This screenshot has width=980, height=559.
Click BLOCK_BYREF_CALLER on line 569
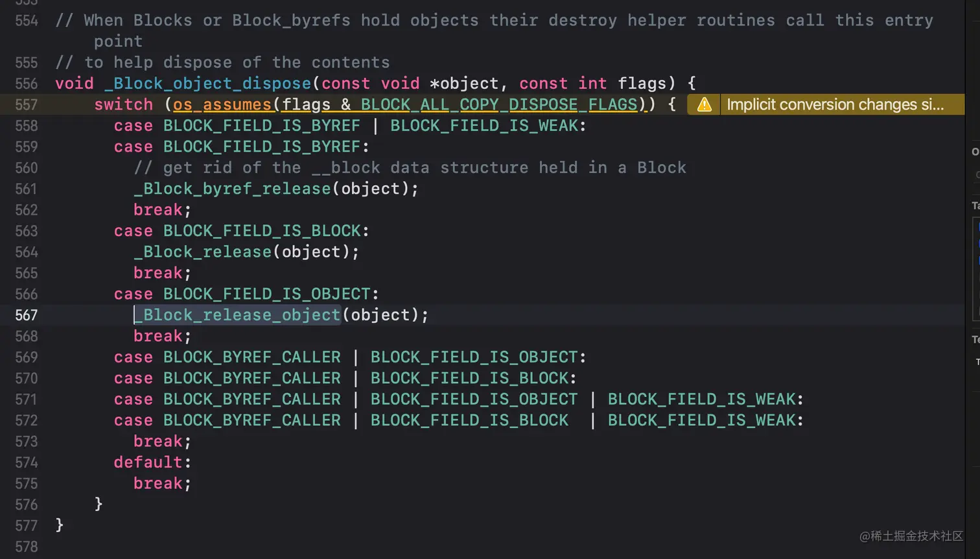pos(251,357)
